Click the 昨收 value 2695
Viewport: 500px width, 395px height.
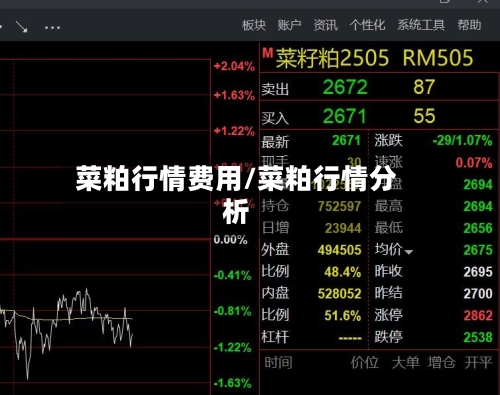(x=478, y=272)
